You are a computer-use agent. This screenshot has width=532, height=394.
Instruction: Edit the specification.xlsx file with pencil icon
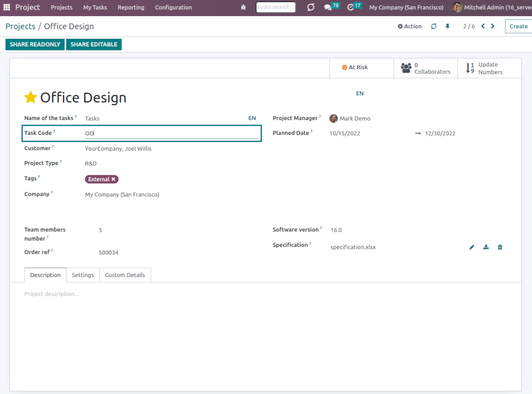(472, 247)
